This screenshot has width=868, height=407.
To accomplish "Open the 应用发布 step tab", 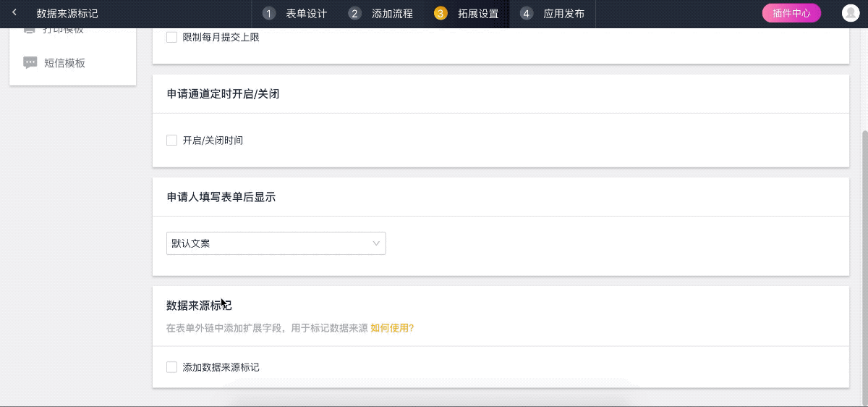I will click(x=564, y=14).
